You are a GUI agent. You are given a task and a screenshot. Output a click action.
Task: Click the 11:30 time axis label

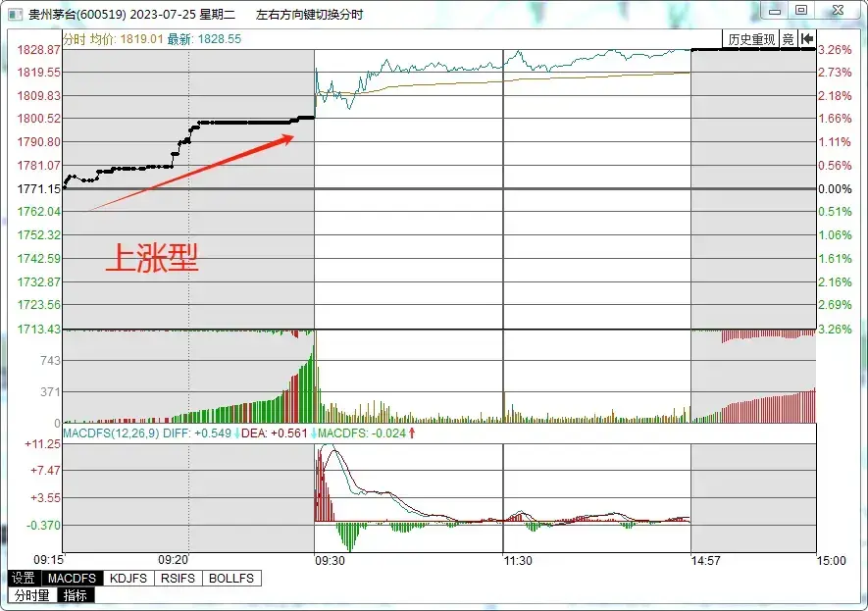(518, 561)
